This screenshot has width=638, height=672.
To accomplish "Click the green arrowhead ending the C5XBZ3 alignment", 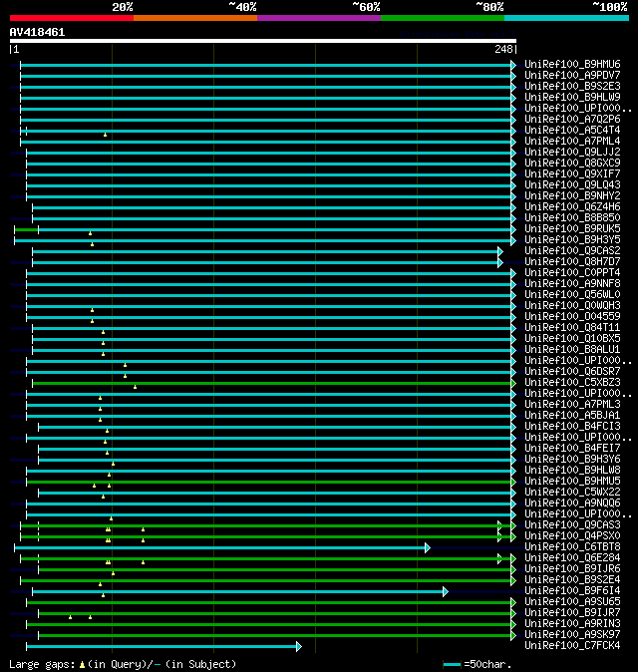I will click(x=513, y=383).
